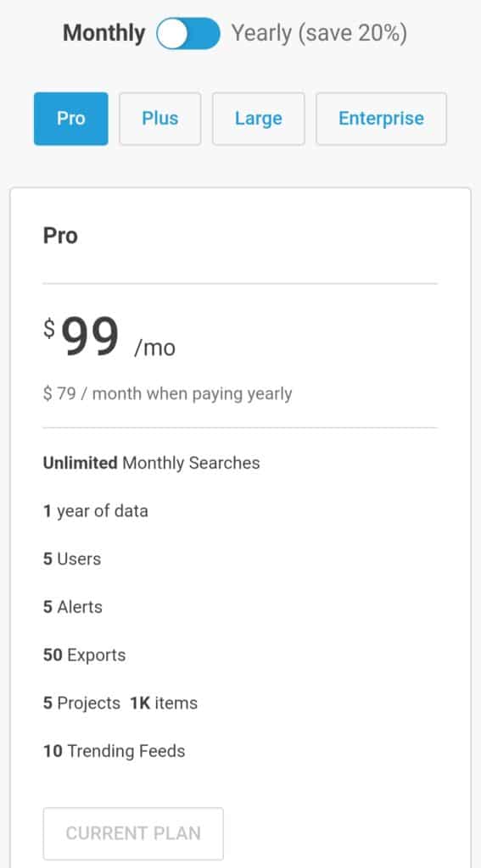This screenshot has height=868, width=481.
Task: Click the 1 year of data feature
Action: click(x=95, y=510)
